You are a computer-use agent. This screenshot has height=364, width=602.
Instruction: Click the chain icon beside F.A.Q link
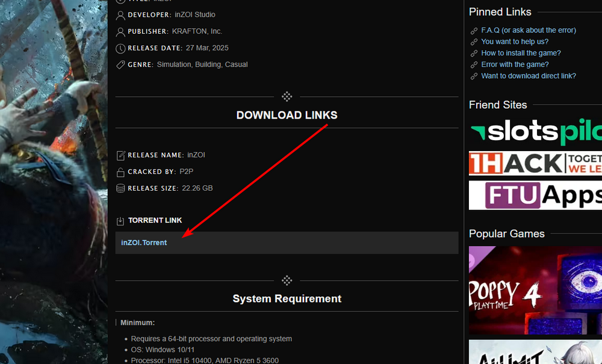[x=474, y=31]
